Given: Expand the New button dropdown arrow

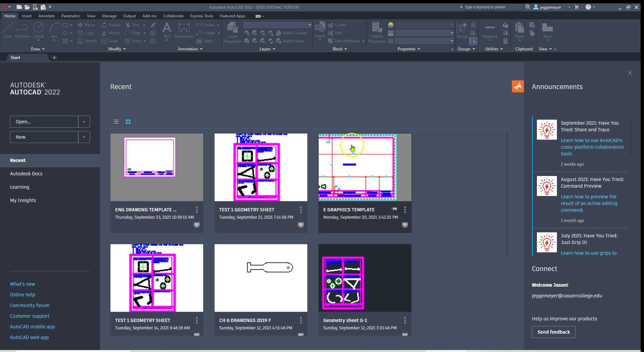Looking at the screenshot, I should [84, 137].
